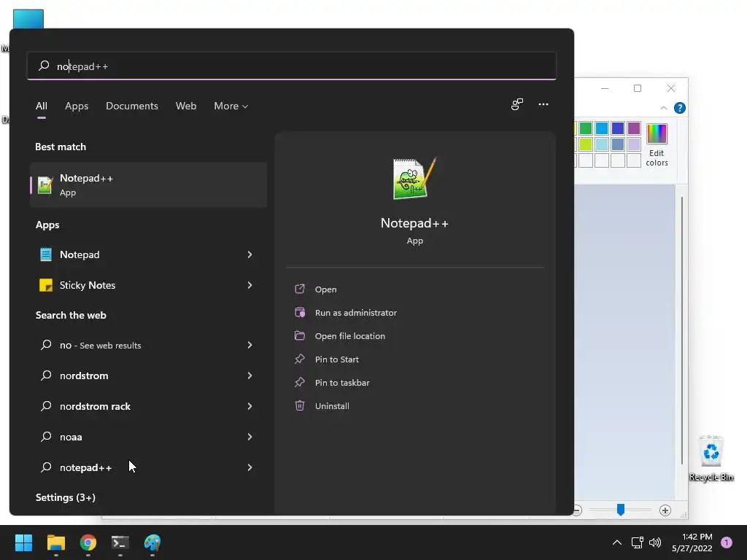
Task: Choose Run as administrator
Action: tap(356, 313)
